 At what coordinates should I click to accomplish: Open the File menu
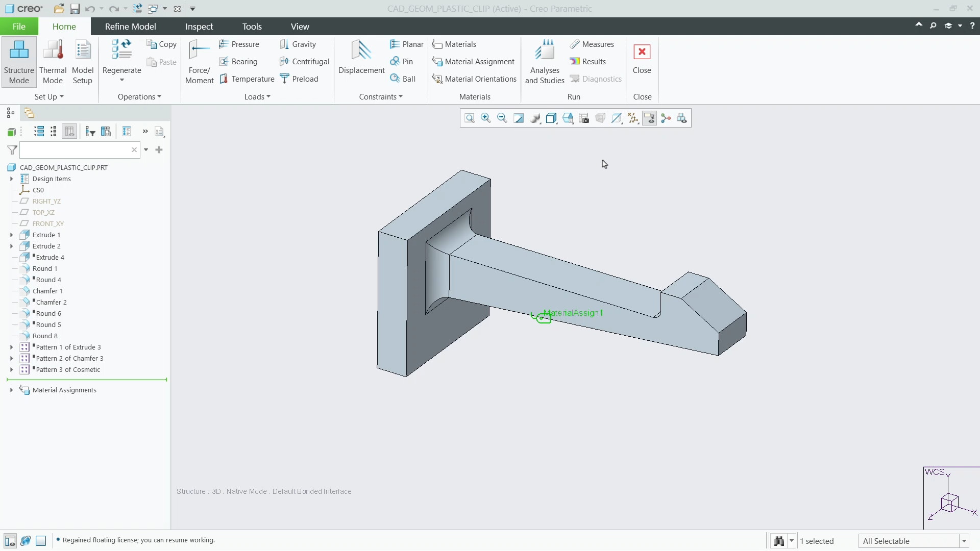[19, 27]
